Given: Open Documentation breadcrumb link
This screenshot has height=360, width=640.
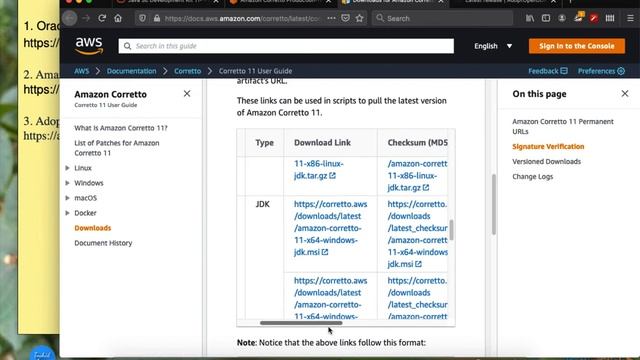Looking at the screenshot, I should [x=131, y=71].
